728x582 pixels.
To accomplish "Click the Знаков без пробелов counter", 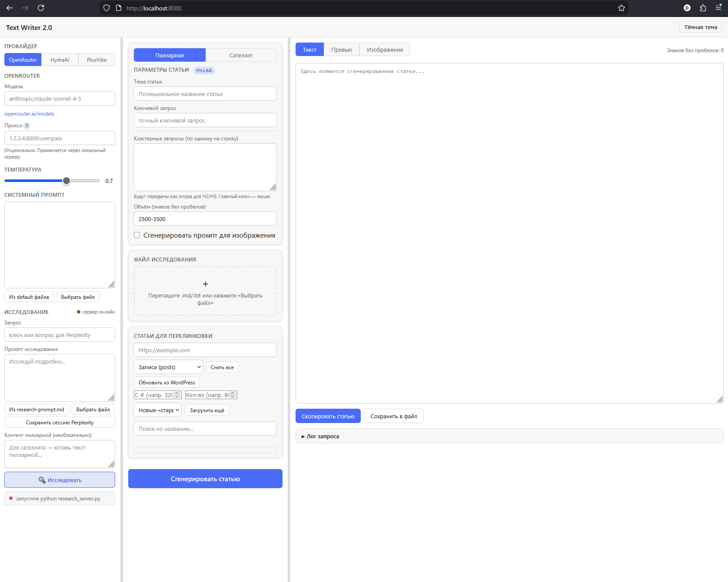I will click(x=695, y=50).
